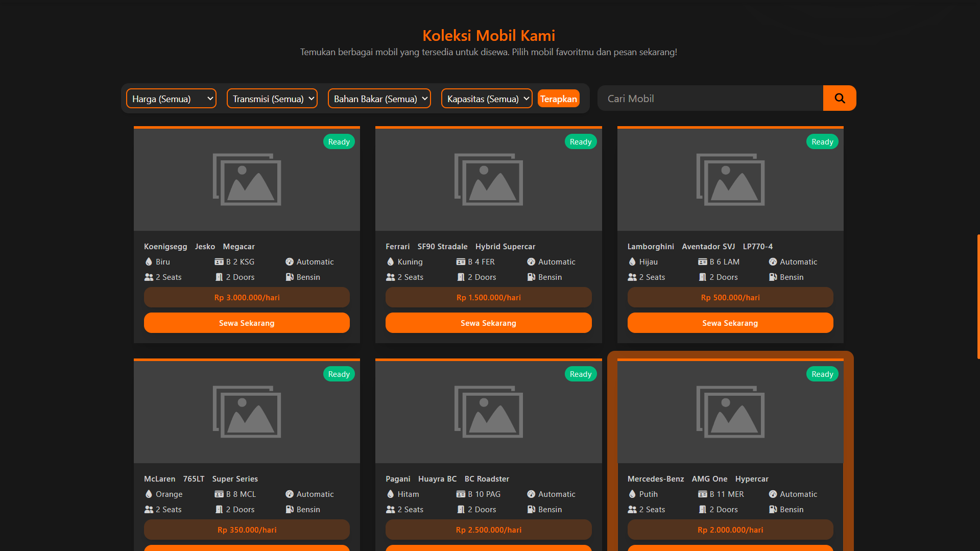Click the color droplet icon on the Koenigsegg card

[x=149, y=261]
